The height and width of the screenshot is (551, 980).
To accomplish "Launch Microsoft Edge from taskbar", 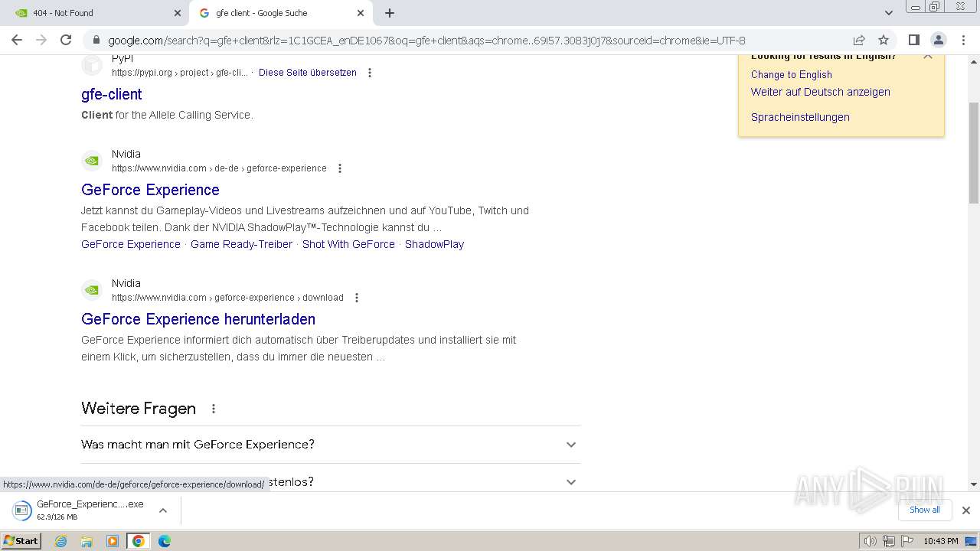I will click(165, 541).
